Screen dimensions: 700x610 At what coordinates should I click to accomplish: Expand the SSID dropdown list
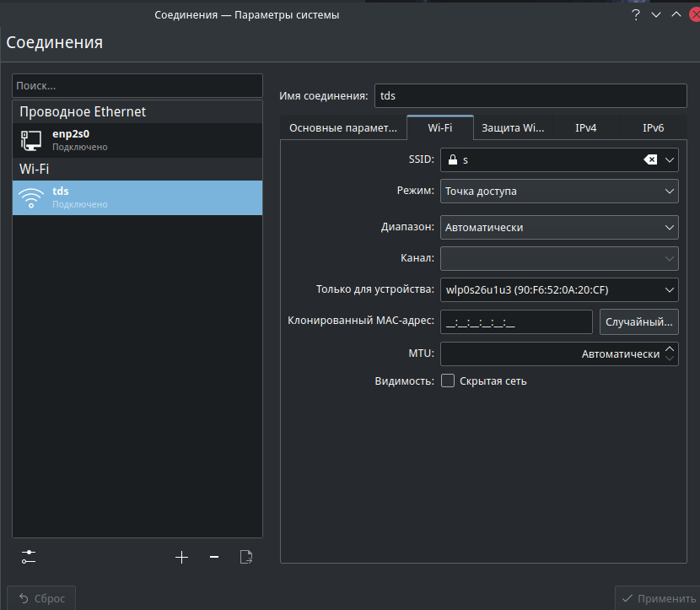(670, 159)
